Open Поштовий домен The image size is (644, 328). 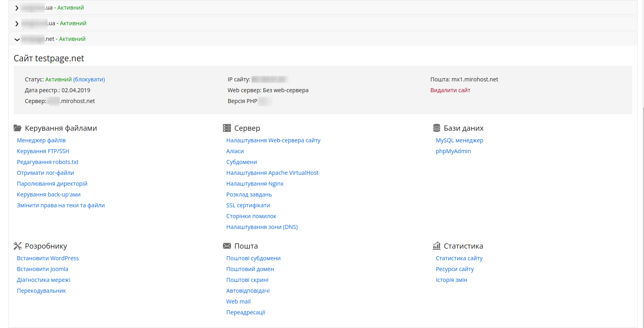click(x=250, y=269)
